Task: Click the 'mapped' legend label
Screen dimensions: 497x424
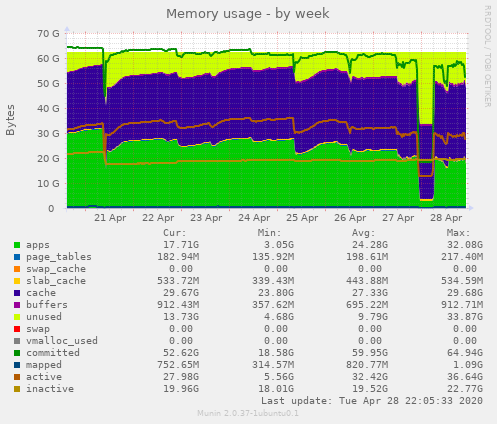Action: (44, 365)
